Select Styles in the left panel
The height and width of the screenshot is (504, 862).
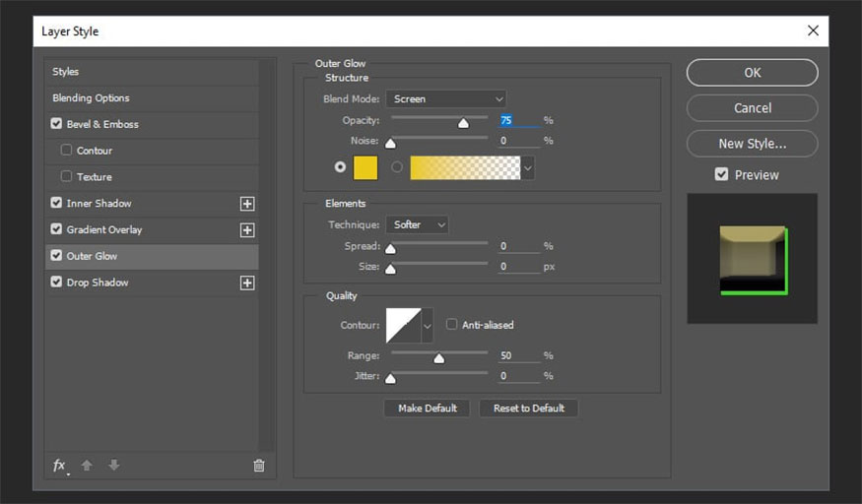pyautogui.click(x=66, y=72)
